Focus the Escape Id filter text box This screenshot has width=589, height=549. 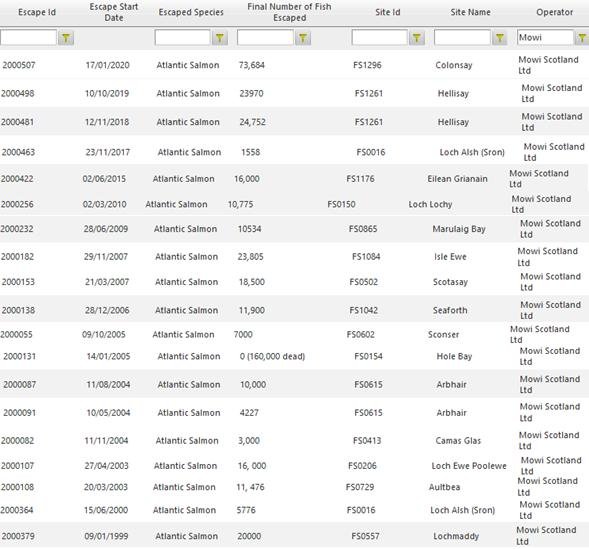coord(28,38)
